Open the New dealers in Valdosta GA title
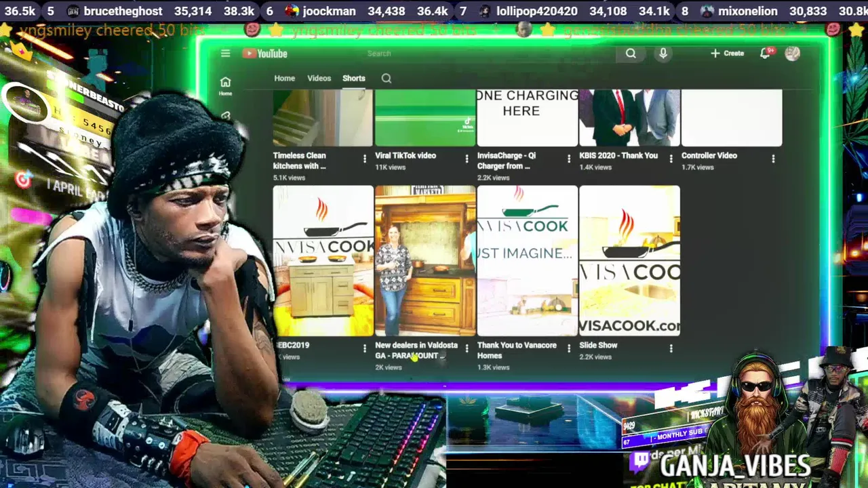The width and height of the screenshot is (868, 488). [x=416, y=350]
